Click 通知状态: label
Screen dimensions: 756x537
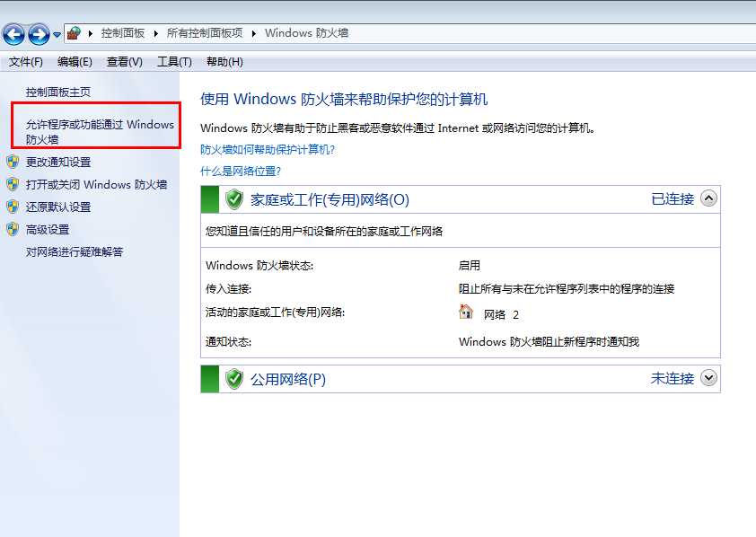pos(229,342)
